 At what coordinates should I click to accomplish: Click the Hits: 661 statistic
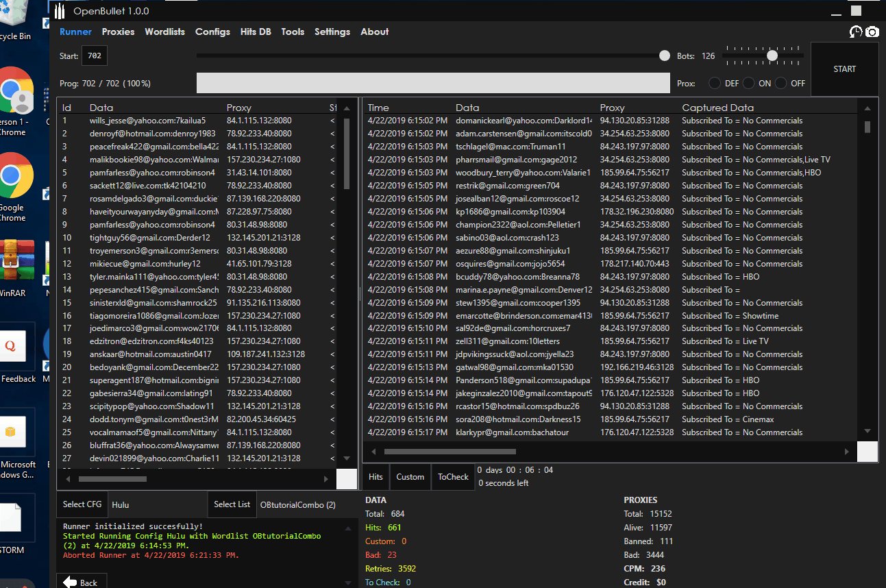383,528
